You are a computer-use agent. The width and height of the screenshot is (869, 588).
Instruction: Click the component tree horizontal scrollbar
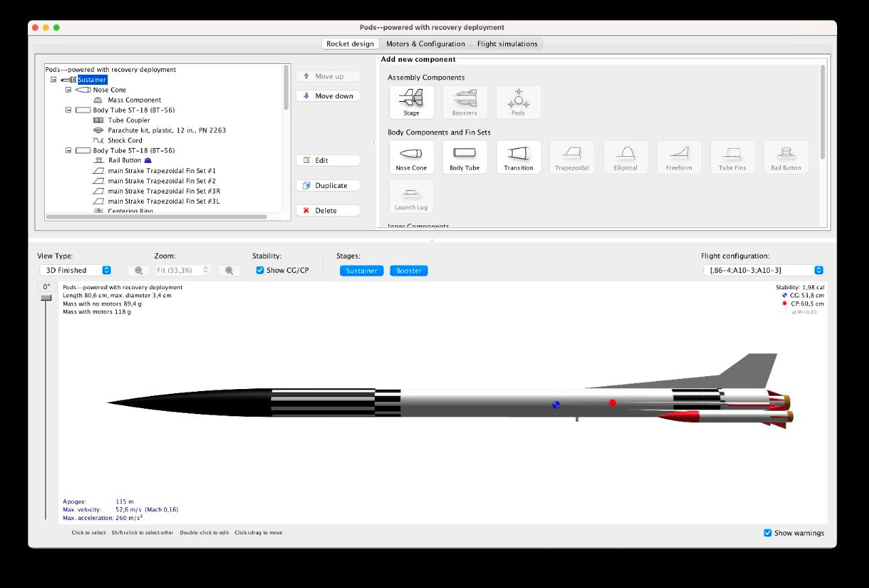156,217
